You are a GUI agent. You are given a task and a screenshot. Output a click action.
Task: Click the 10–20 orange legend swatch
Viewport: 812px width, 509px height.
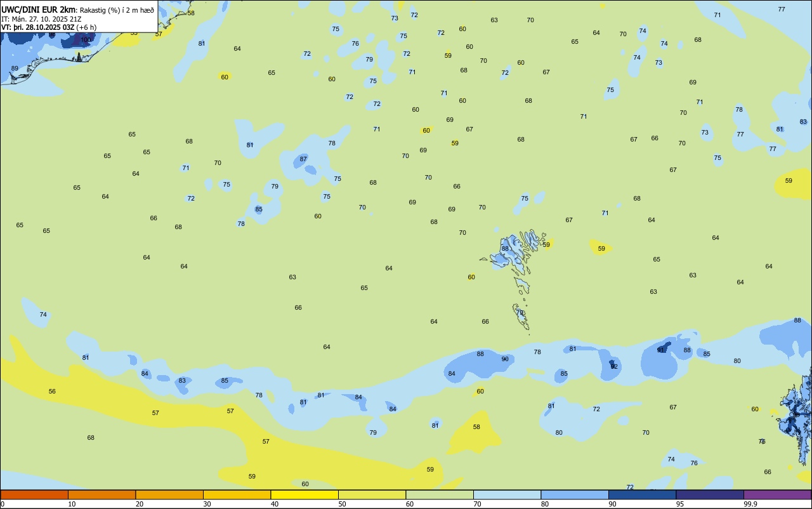pos(101,494)
